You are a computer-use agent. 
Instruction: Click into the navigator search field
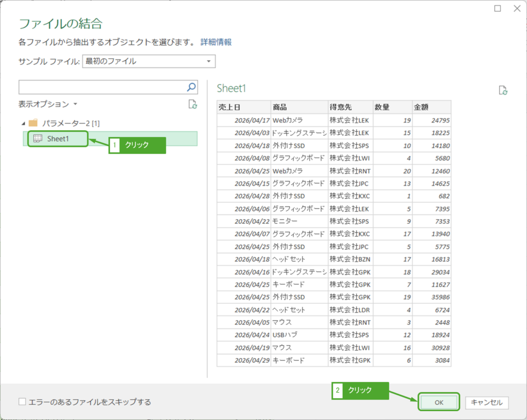(102, 87)
